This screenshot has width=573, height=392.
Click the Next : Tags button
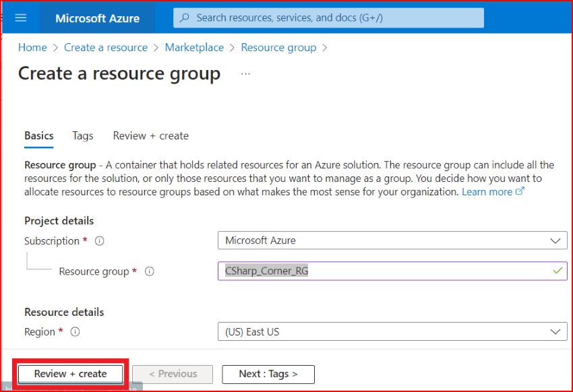268,374
